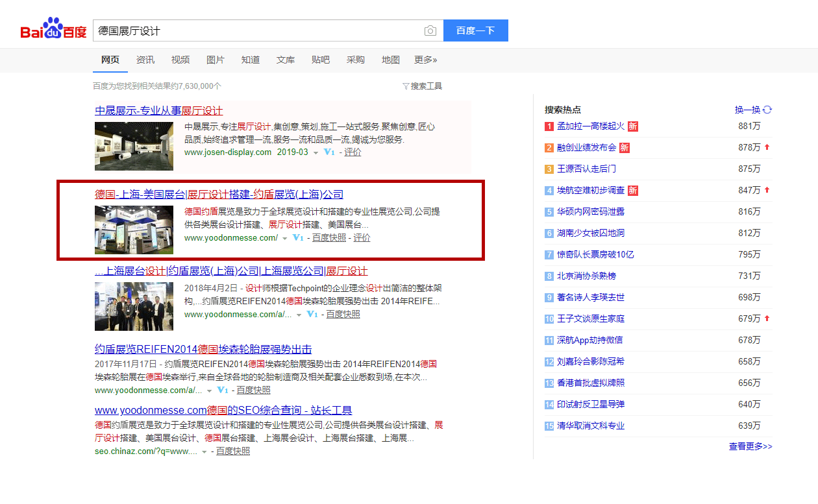Refresh hot searches with 换一换 icon
The width and height of the screenshot is (818, 504).
pos(767,110)
